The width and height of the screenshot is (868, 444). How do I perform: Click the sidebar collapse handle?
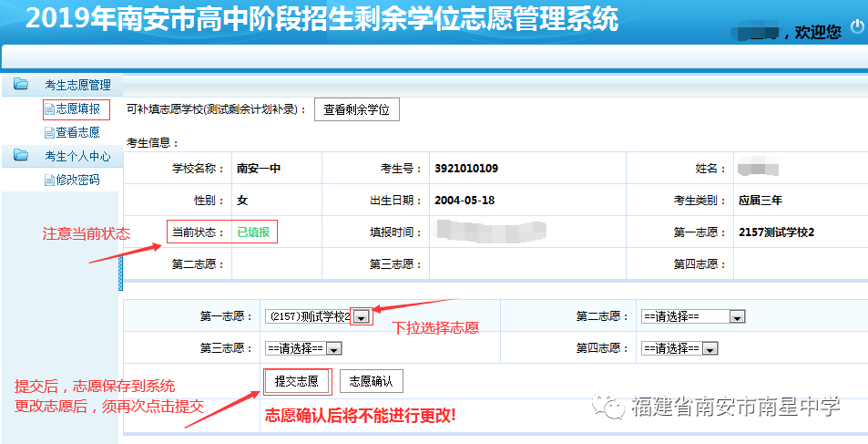pos(120,274)
